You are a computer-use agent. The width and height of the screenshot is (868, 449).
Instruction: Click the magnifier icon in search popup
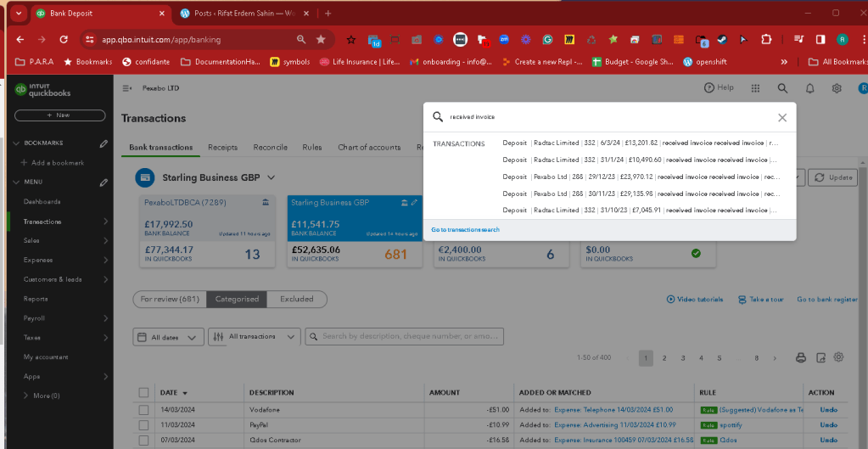(438, 117)
